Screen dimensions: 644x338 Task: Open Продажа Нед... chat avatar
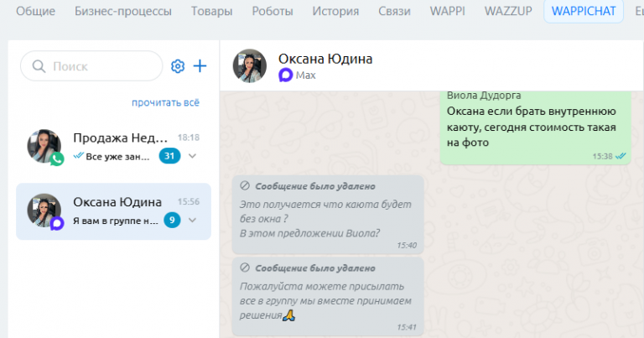44,146
